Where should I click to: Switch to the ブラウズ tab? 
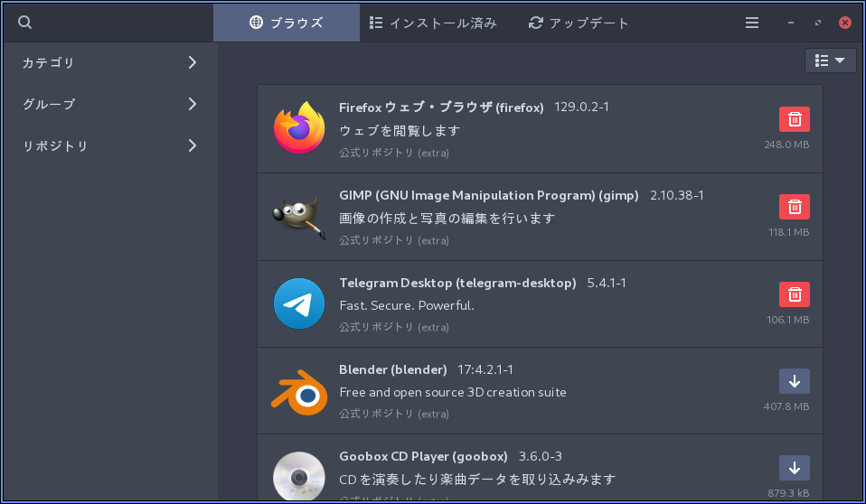pyautogui.click(x=286, y=23)
